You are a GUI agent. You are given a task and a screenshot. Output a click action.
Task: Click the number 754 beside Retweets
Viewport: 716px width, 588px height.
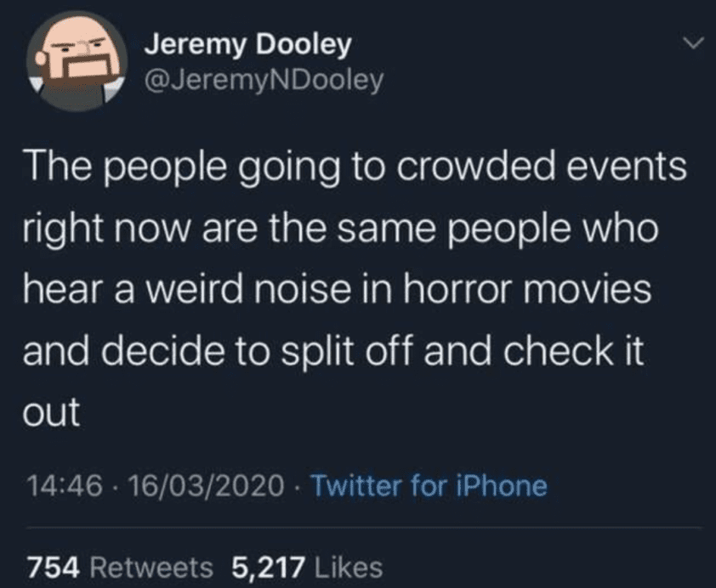(x=54, y=568)
